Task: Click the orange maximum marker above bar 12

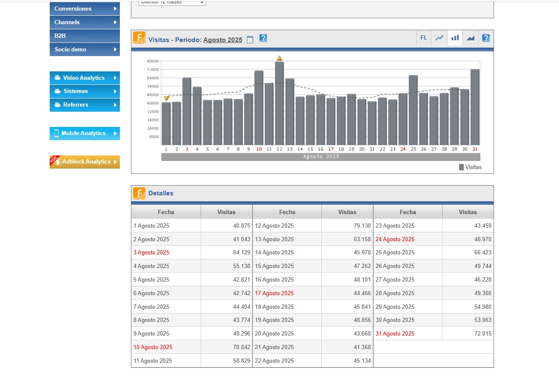Action: pyautogui.click(x=279, y=58)
